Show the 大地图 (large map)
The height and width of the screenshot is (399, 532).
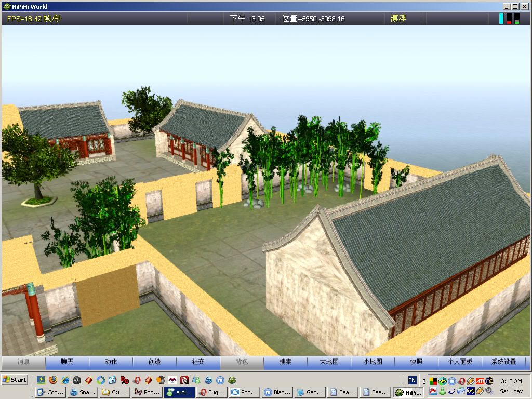[x=329, y=362]
